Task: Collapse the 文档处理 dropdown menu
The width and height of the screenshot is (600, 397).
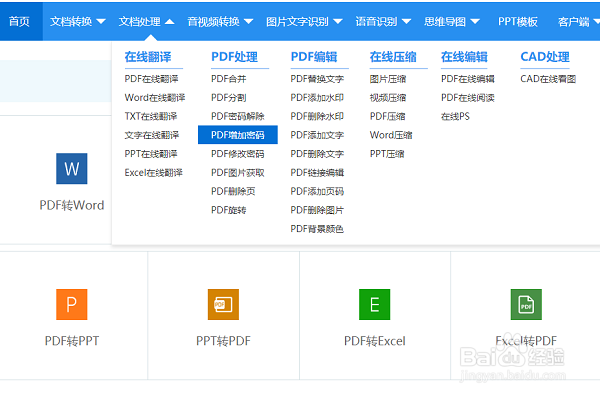Action: (146, 21)
